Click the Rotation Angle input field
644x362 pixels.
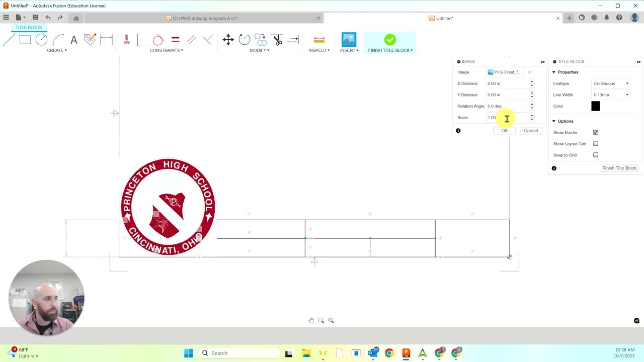pos(508,106)
